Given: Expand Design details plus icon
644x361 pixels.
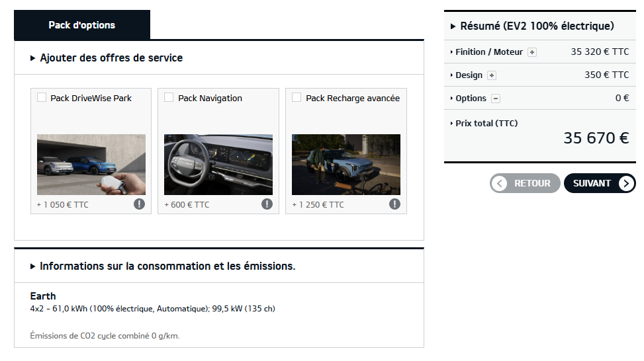Looking at the screenshot, I should click(492, 75).
